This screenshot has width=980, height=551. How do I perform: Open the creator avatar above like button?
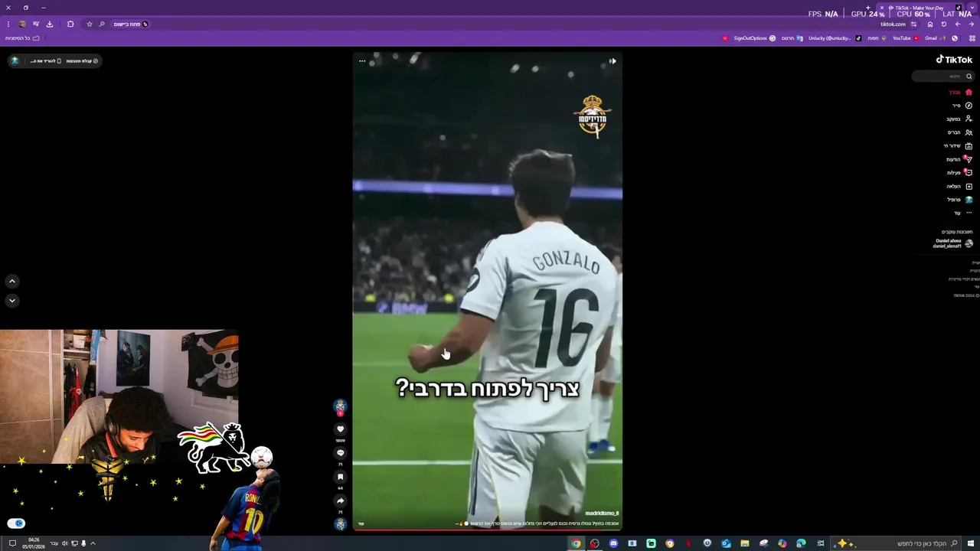coord(341,406)
